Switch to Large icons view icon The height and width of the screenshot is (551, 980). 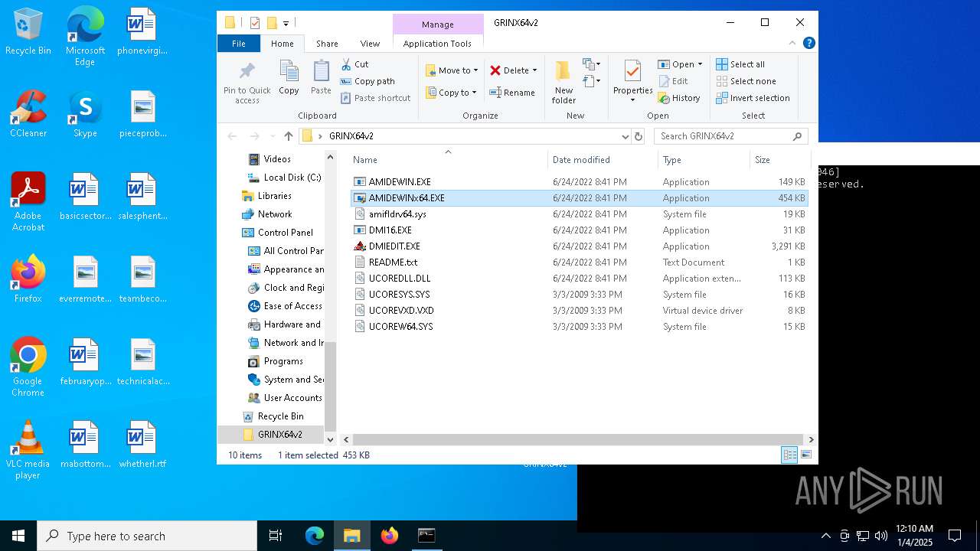pyautogui.click(x=805, y=455)
